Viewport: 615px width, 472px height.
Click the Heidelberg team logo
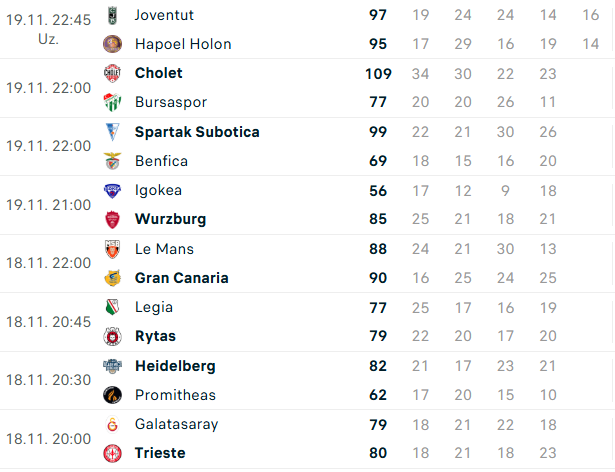112,366
